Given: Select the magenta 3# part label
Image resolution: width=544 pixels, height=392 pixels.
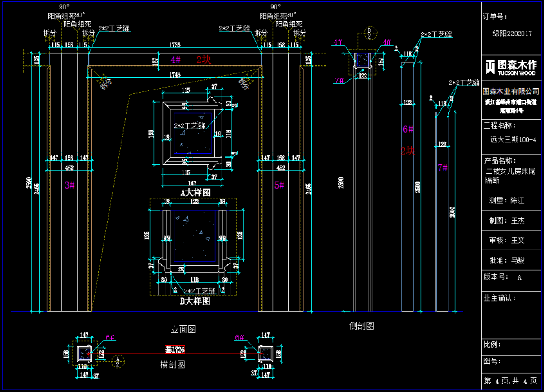Looking at the screenshot, I should (70, 185).
